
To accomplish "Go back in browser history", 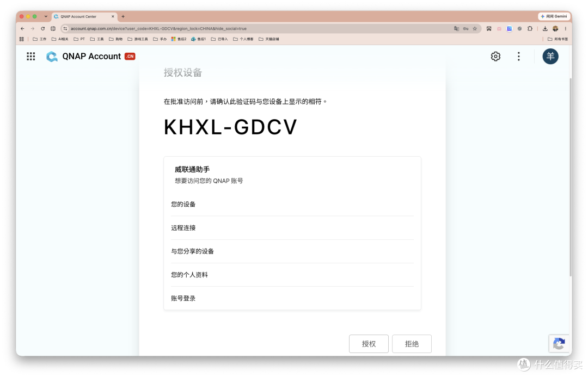I will (x=22, y=28).
